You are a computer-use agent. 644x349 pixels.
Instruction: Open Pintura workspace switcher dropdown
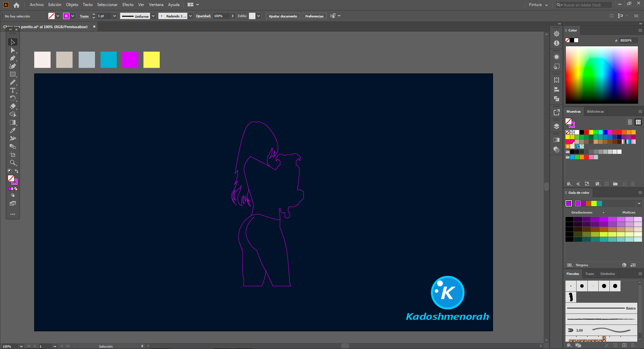(538, 5)
